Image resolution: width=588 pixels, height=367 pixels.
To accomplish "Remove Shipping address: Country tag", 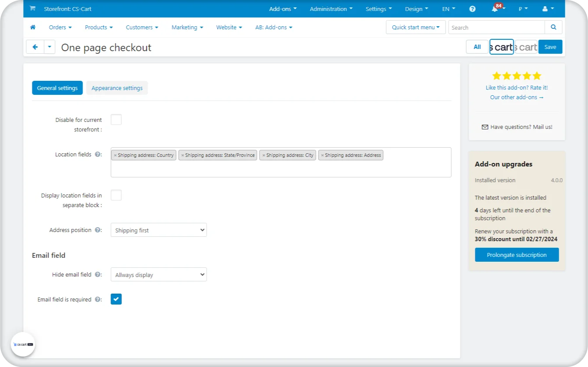I will coord(115,155).
